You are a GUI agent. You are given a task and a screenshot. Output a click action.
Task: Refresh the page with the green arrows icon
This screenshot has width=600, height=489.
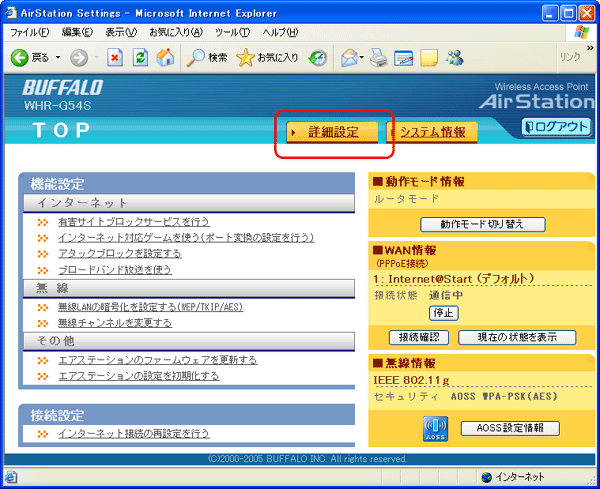click(x=140, y=58)
